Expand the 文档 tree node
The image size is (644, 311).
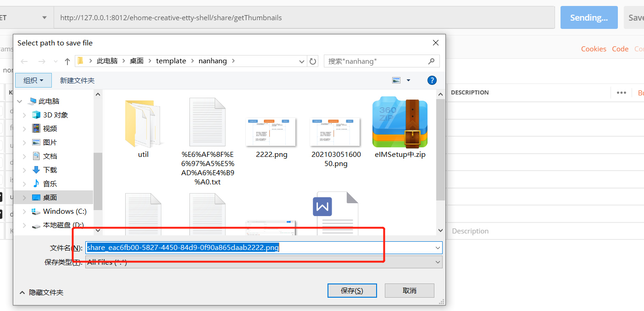coord(24,156)
